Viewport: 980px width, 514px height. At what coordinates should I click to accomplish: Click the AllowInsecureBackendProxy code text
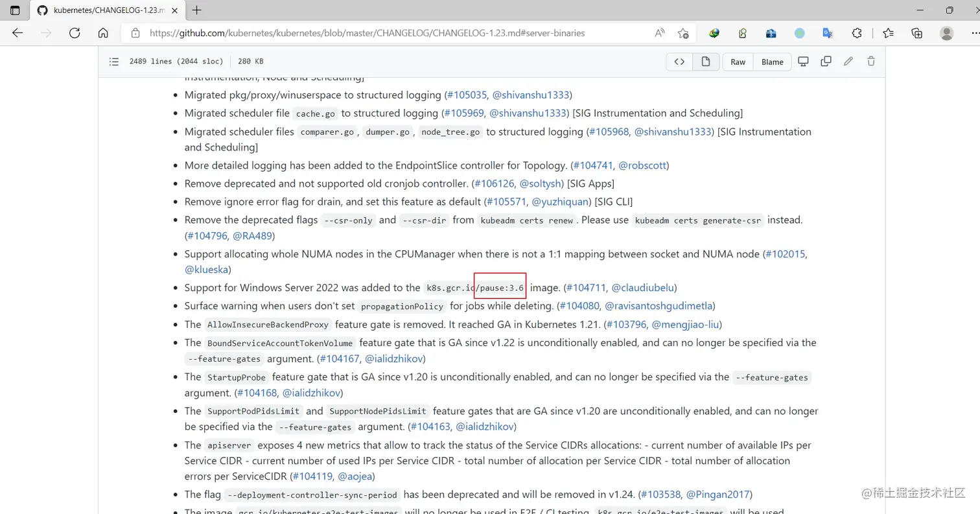pyautogui.click(x=268, y=325)
